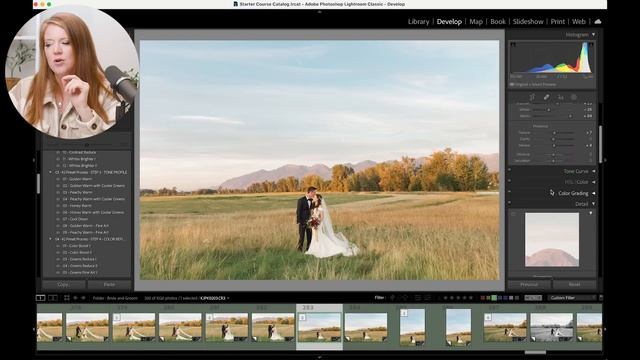Select the Healing tool icon
The height and width of the screenshot is (360, 640).
click(546, 97)
